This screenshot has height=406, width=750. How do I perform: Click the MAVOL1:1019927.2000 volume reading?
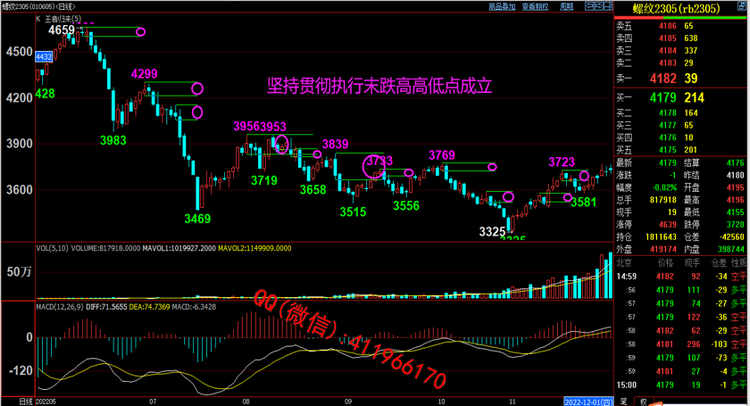pyautogui.click(x=179, y=249)
